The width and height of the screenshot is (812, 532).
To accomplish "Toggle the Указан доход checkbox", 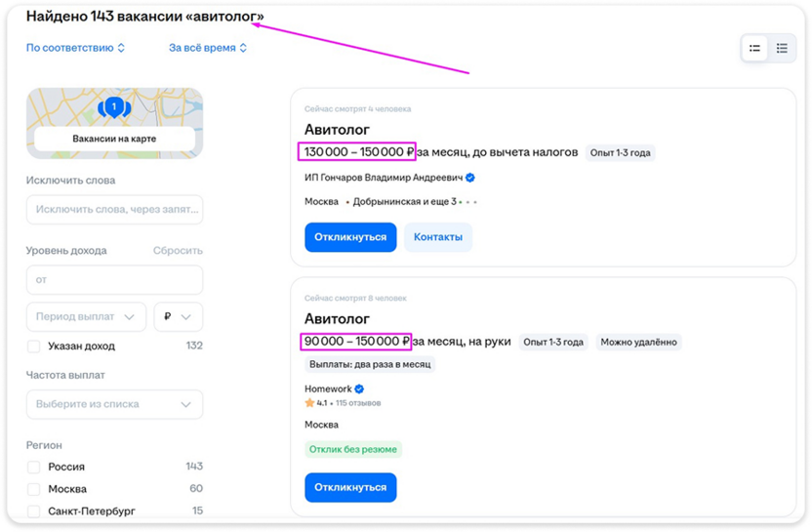I will [34, 346].
